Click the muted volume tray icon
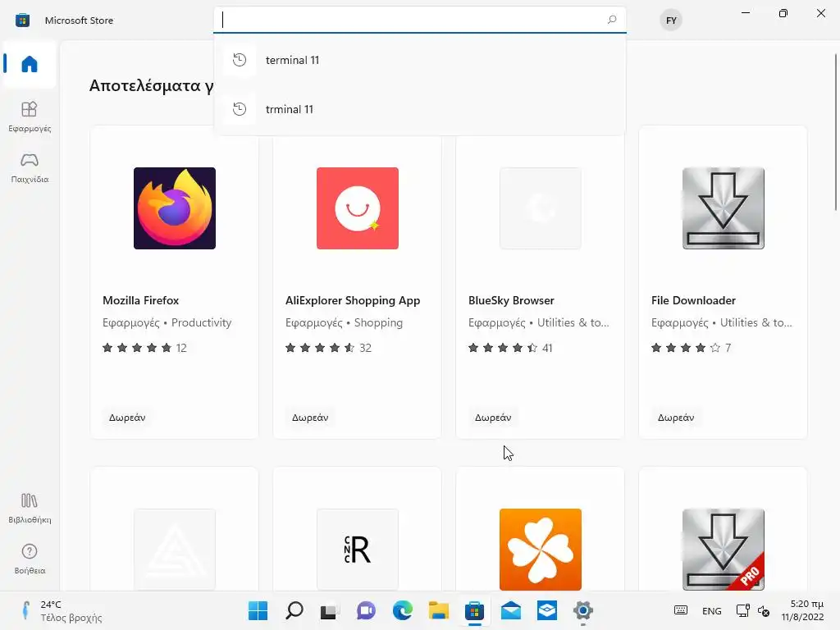 [764, 610]
